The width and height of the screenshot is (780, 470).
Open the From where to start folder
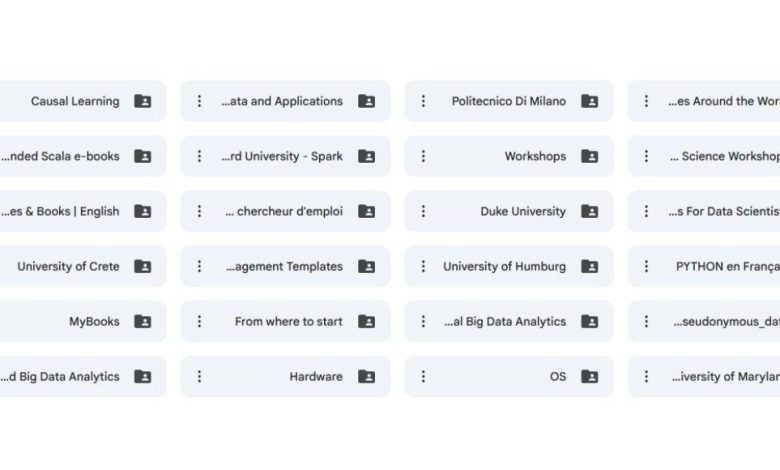point(288,322)
